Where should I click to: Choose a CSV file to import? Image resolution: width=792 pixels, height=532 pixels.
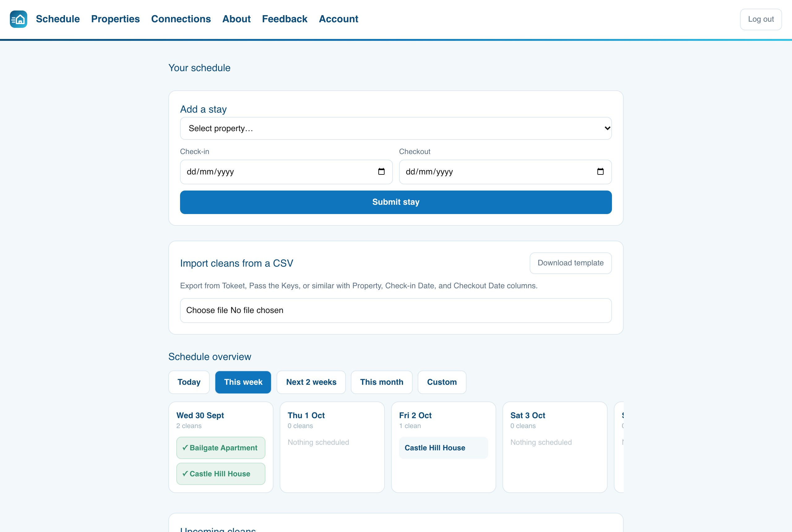click(x=396, y=311)
